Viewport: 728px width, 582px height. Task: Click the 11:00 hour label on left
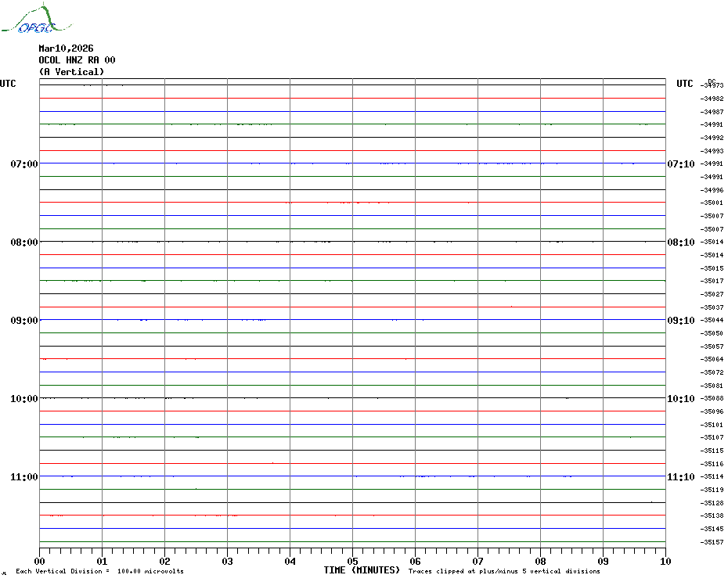pos(24,477)
